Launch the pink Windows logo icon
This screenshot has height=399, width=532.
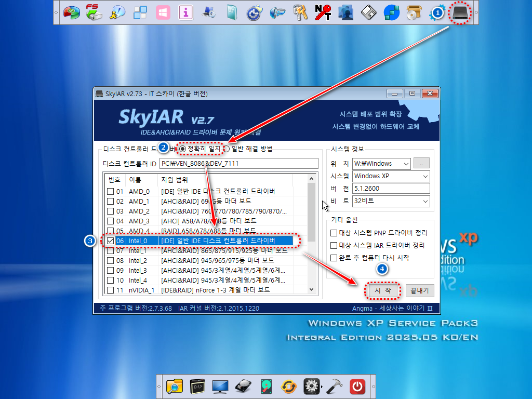[163, 13]
